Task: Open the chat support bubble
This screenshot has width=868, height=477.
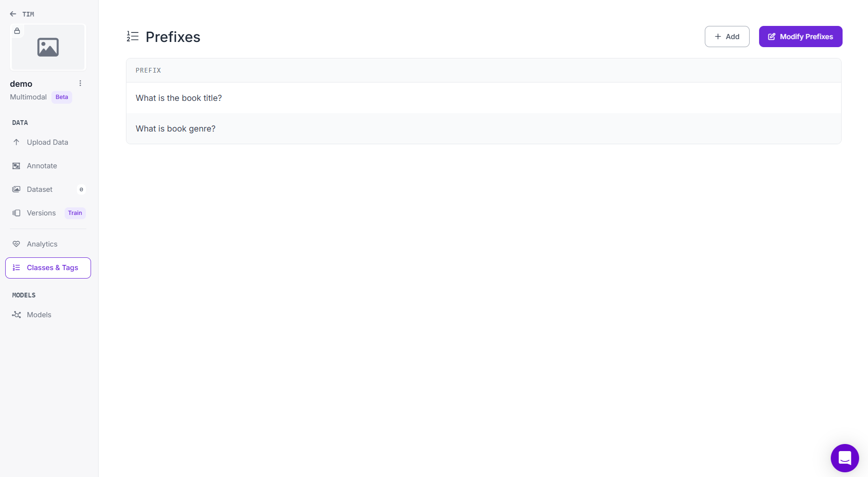Action: click(x=845, y=458)
